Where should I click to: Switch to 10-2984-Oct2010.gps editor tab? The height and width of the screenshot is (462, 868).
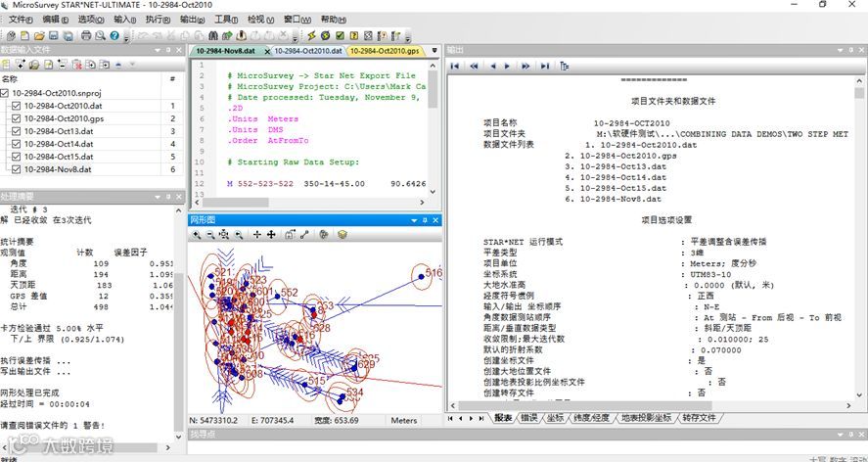[x=385, y=51]
